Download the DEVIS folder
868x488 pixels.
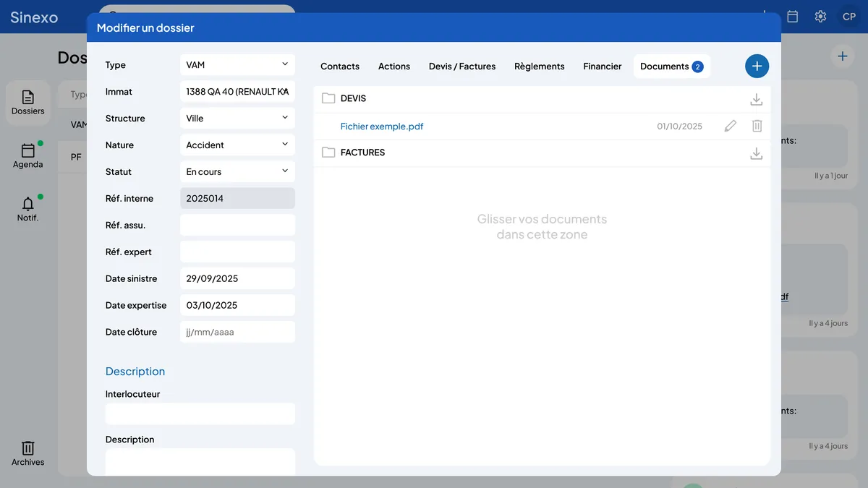(756, 100)
